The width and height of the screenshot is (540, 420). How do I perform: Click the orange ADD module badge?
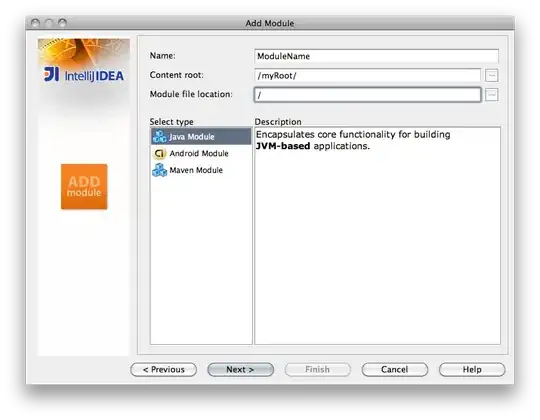[x=84, y=187]
